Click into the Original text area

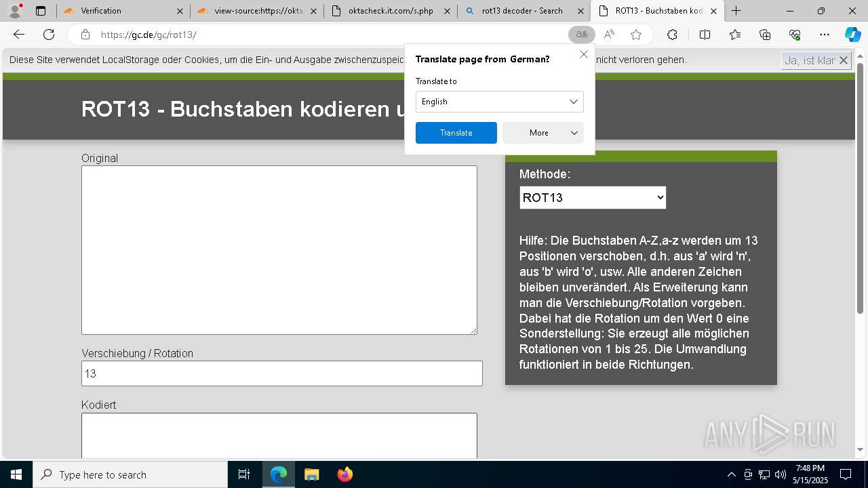pyautogui.click(x=279, y=250)
